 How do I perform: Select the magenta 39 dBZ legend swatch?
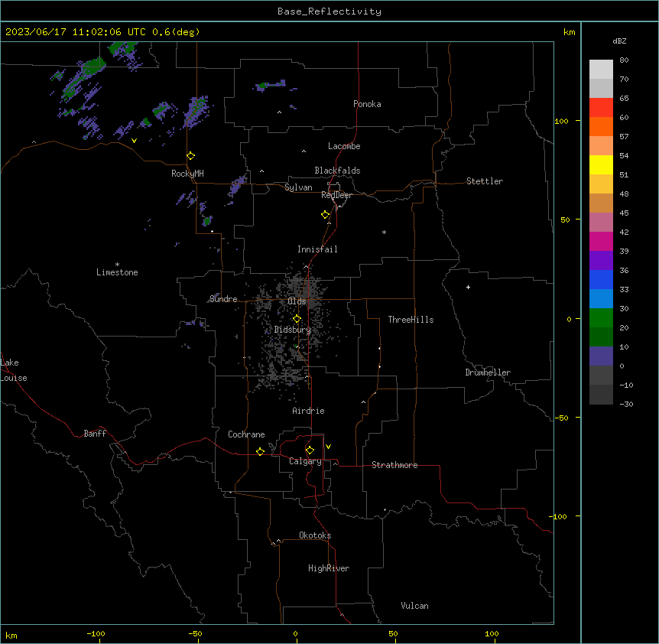tap(601, 241)
